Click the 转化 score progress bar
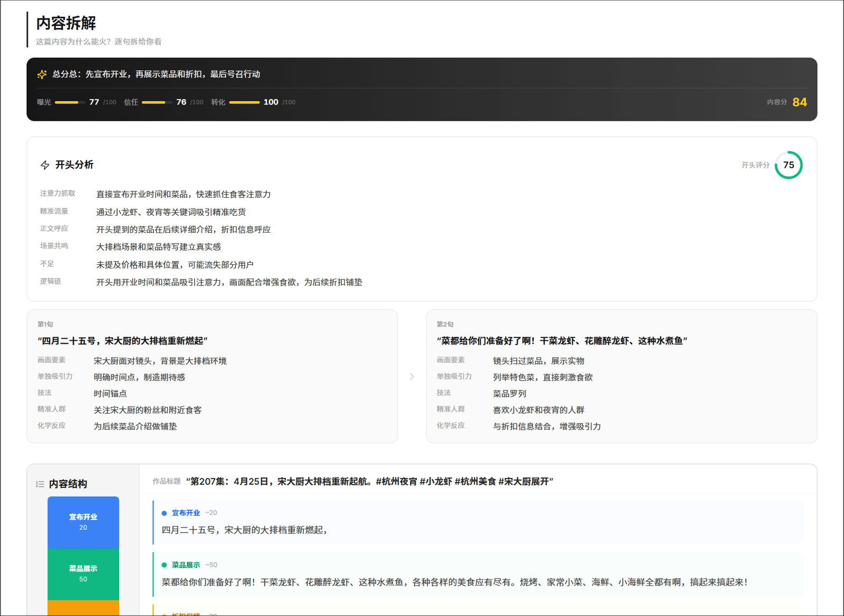This screenshot has height=616, width=844. point(244,102)
